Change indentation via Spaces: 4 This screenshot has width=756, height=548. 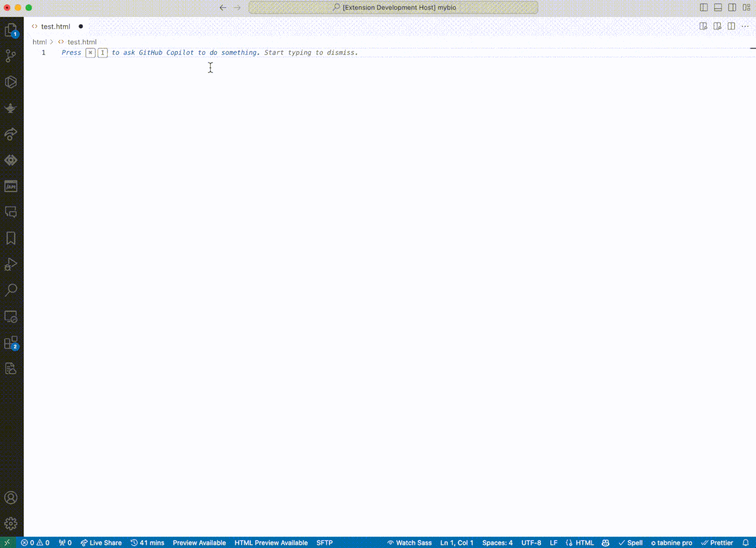click(498, 542)
